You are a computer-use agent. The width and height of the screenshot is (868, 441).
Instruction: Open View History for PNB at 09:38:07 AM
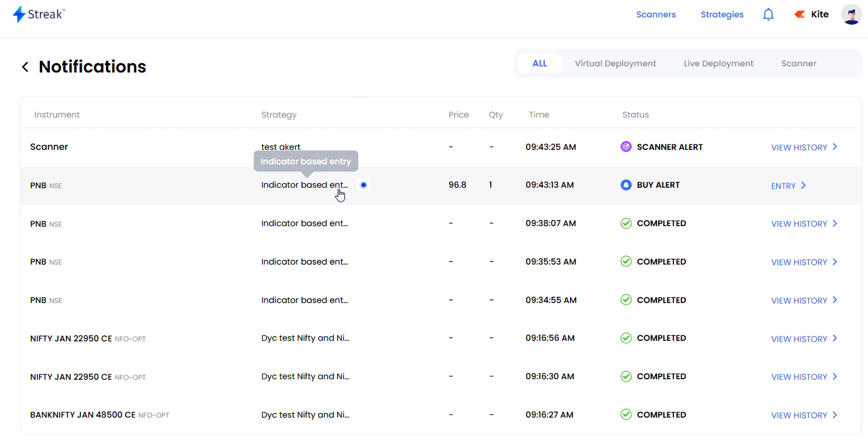pyautogui.click(x=799, y=224)
